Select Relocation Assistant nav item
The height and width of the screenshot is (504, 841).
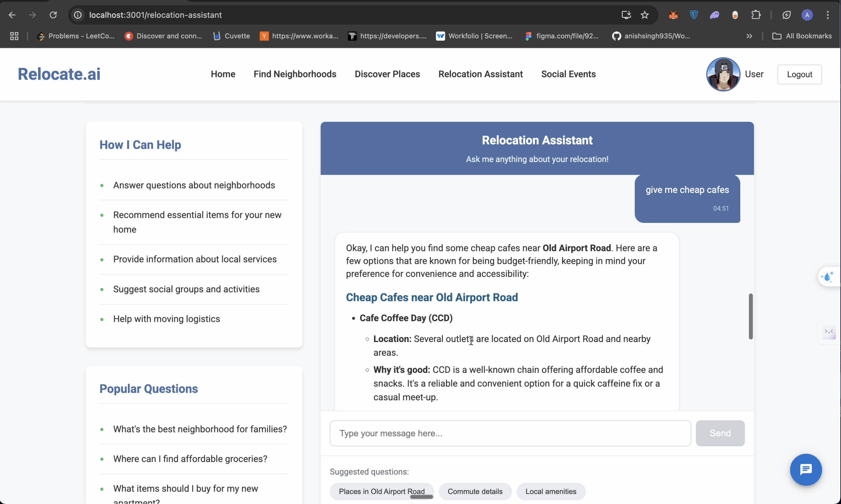tap(481, 74)
